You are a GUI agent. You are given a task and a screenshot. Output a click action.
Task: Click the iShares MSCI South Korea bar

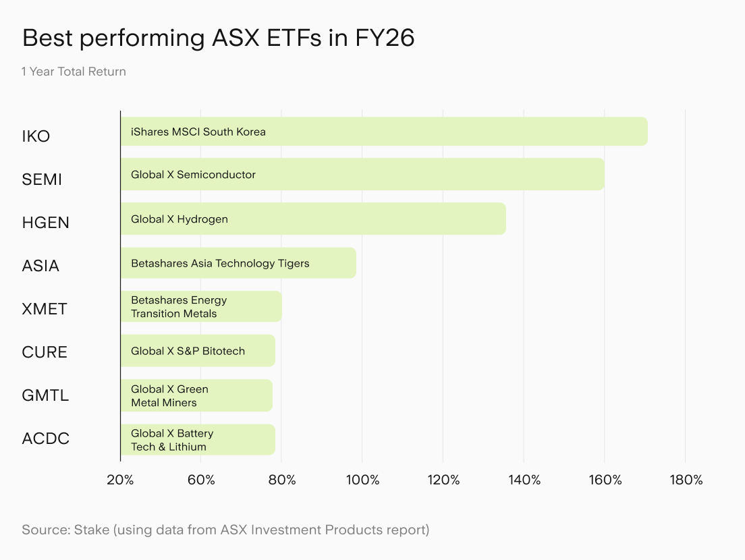pyautogui.click(x=384, y=132)
